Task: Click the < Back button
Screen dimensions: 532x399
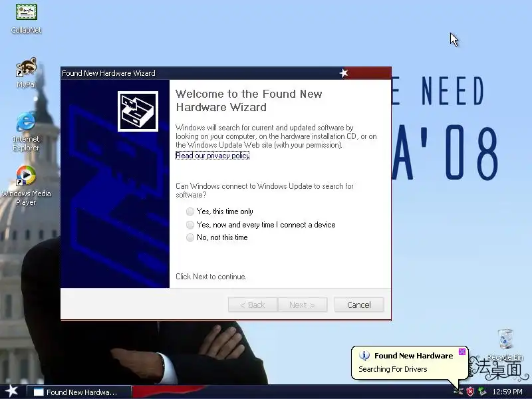Action: pos(253,305)
